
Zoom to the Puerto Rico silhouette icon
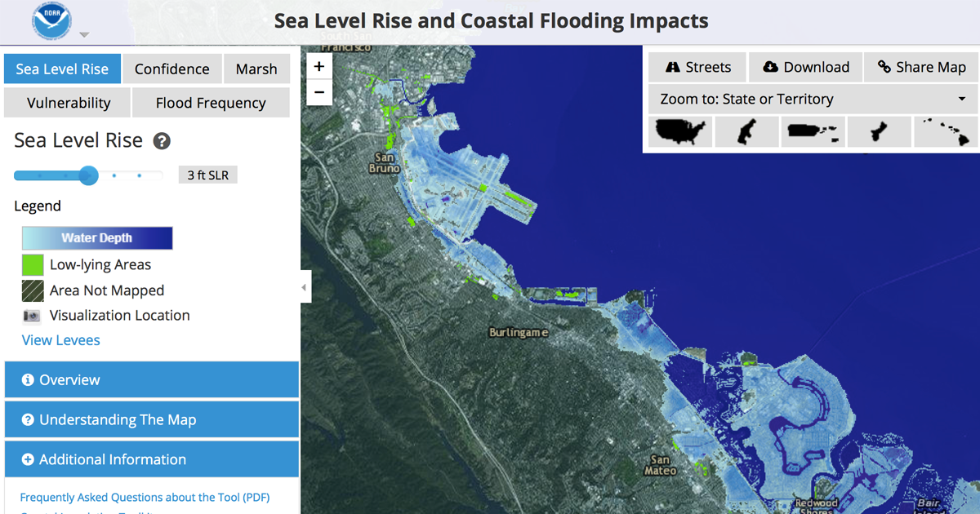(x=813, y=131)
